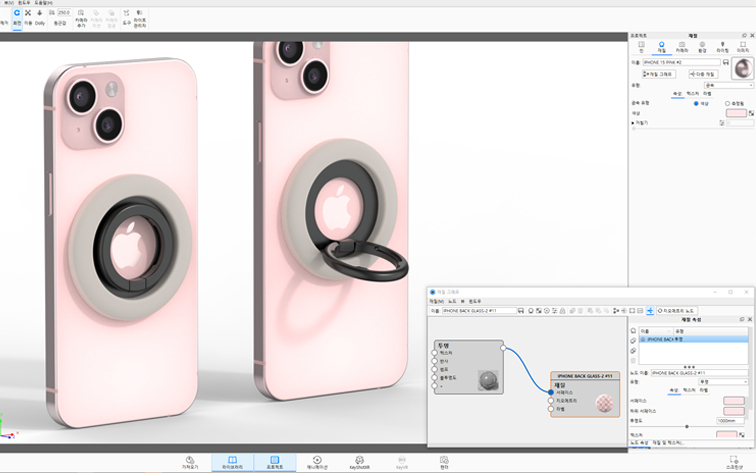
Task: Open Import from the bottom toolbar
Action: tap(190, 463)
